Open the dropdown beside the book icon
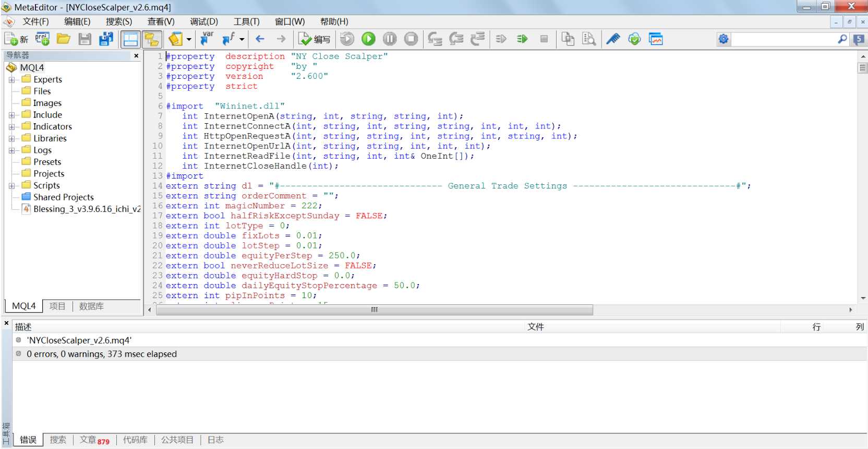The height and width of the screenshot is (449, 868). coord(189,39)
